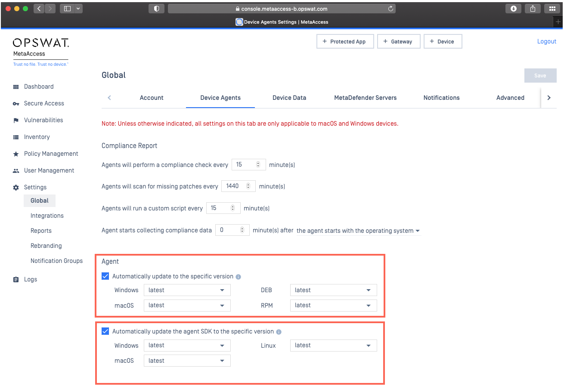Open Integrations under Settings

[47, 216]
